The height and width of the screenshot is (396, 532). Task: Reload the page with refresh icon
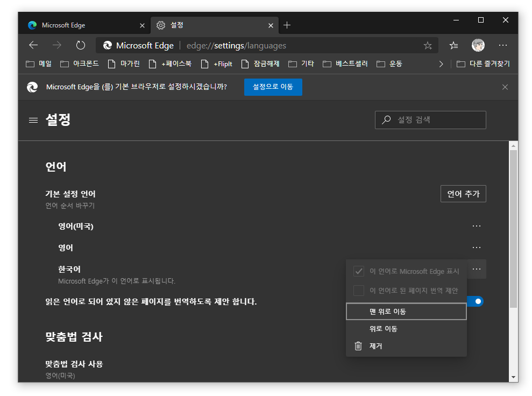pyautogui.click(x=80, y=45)
